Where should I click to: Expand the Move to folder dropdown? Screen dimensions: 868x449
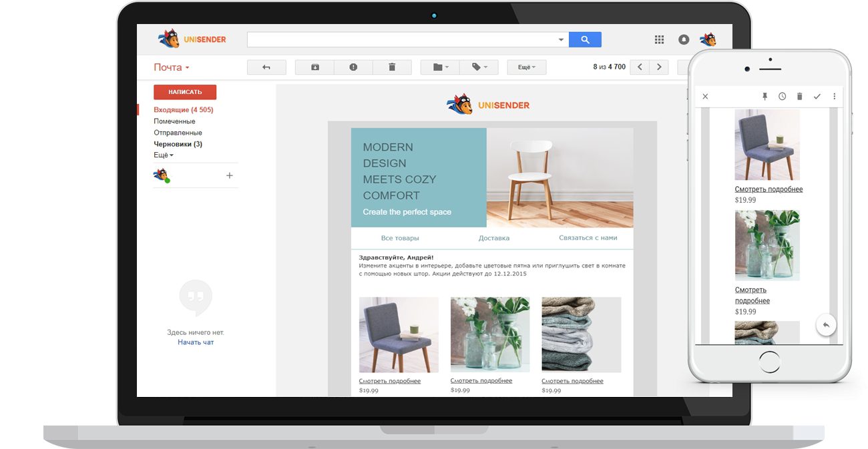pos(440,67)
